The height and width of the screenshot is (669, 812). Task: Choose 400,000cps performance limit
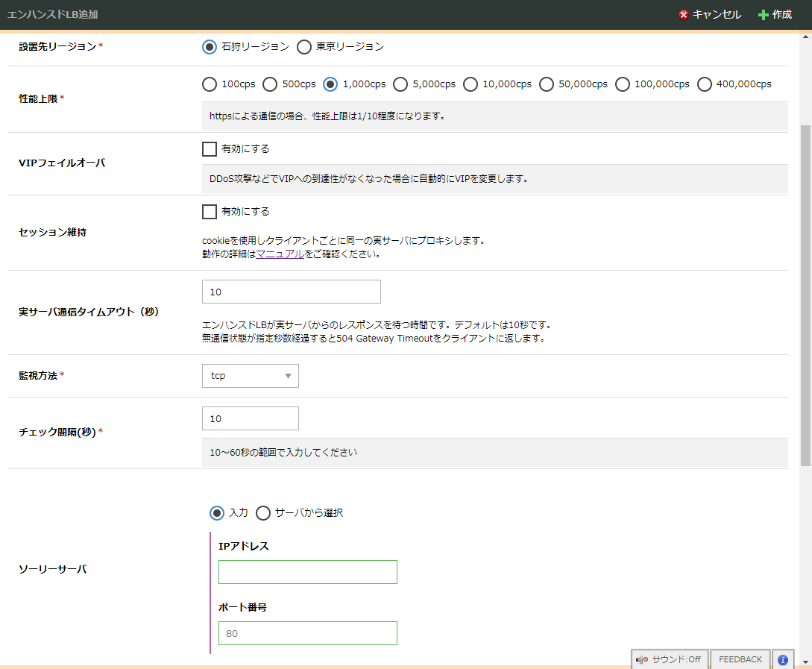[x=705, y=84]
